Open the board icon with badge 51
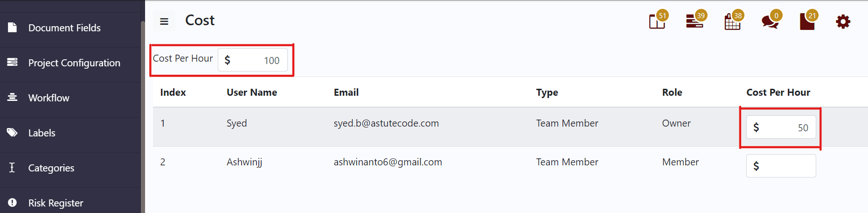868x213 pixels. 657,21
